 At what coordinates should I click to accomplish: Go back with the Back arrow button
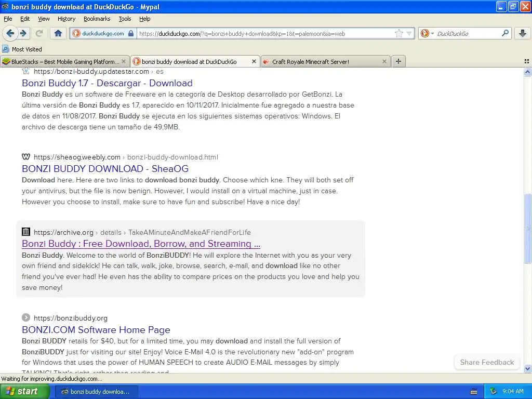click(x=10, y=33)
